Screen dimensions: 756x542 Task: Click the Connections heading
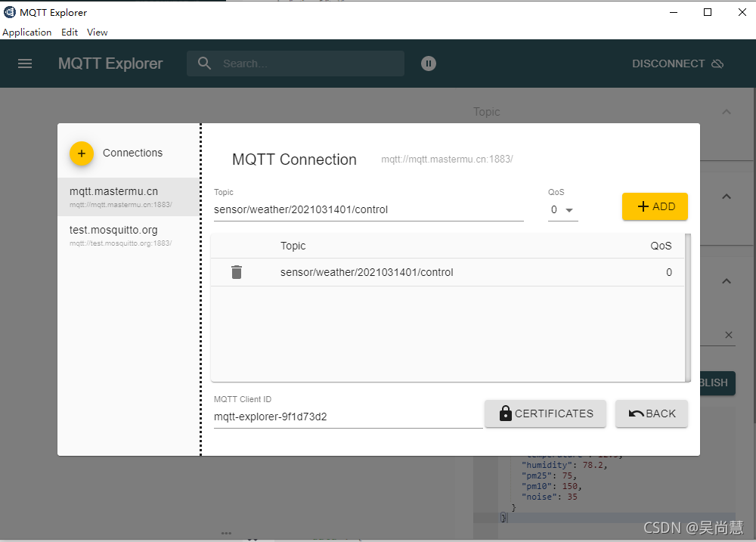pyautogui.click(x=132, y=153)
